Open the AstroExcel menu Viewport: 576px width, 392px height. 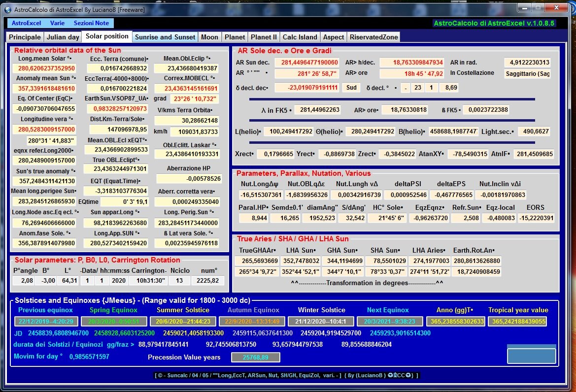[x=27, y=23]
